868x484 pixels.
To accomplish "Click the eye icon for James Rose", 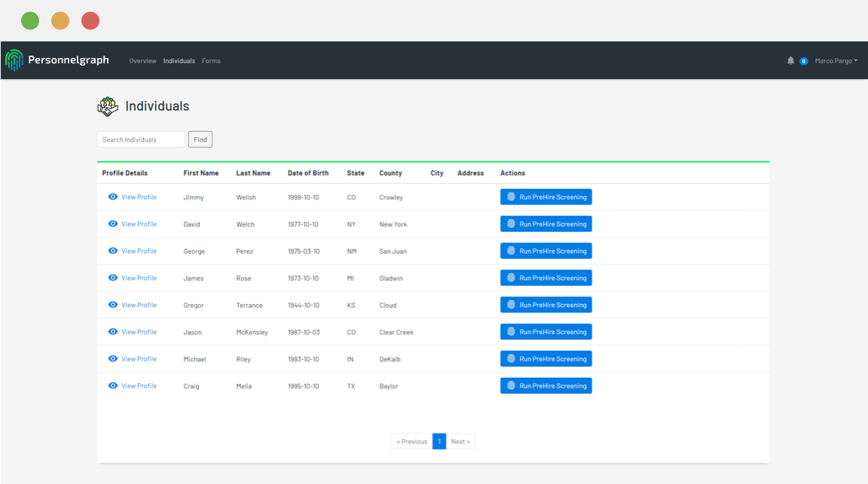I will [x=113, y=278].
